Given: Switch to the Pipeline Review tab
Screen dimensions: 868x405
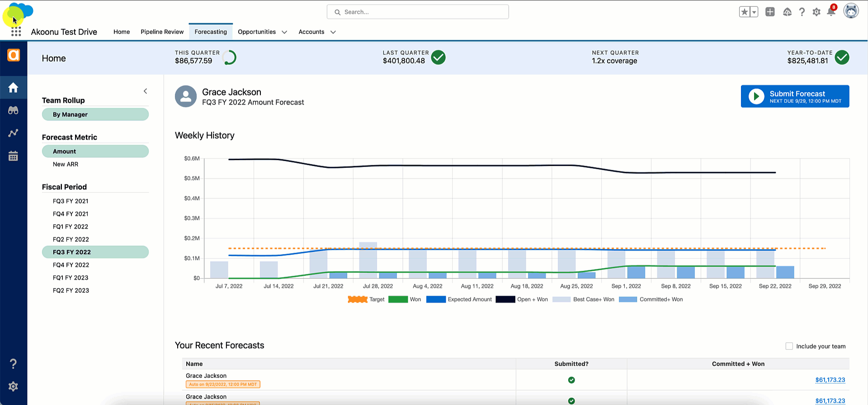Looking at the screenshot, I should tap(162, 32).
